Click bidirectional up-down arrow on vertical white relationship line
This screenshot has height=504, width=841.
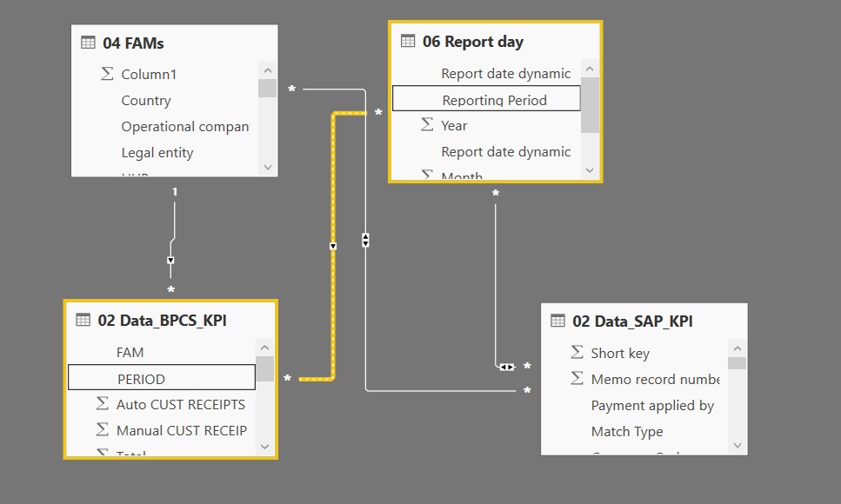[x=365, y=240]
